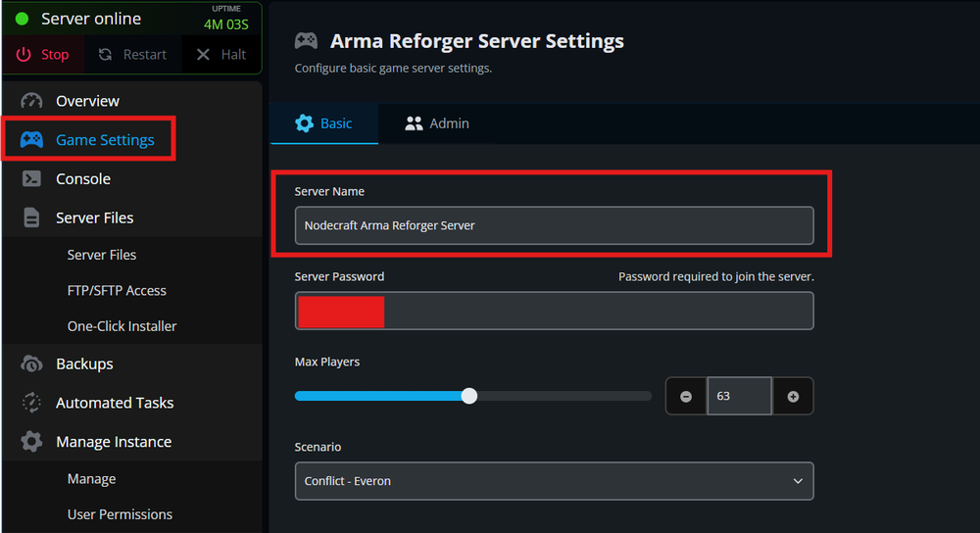Viewport: 980px width, 533px height.
Task: Click the Max Players slider handle
Action: (x=469, y=396)
